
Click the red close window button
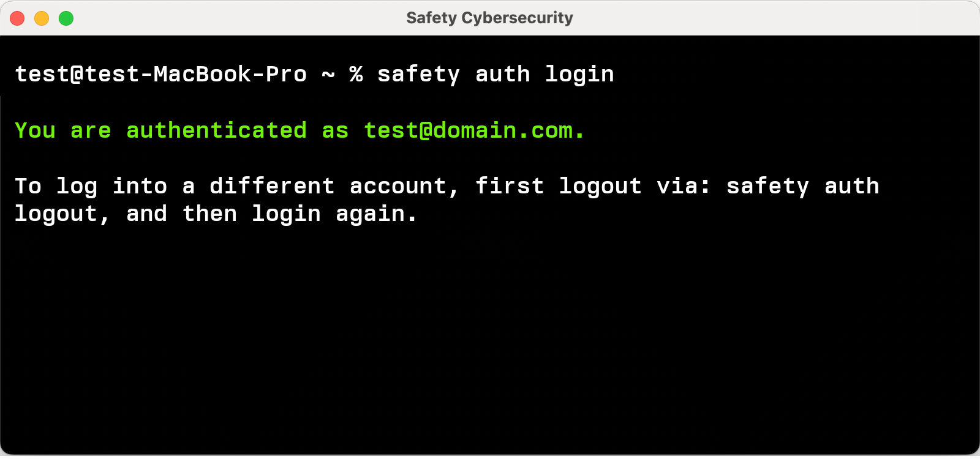[x=17, y=18]
